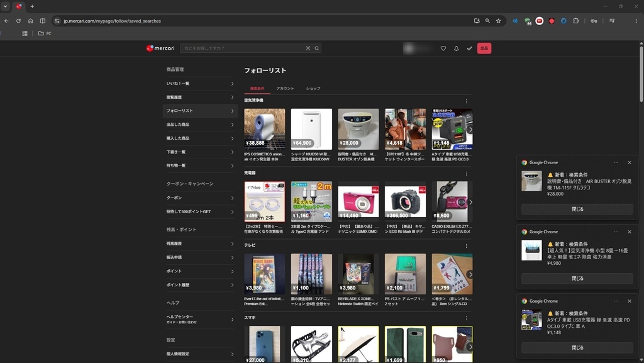Switch to the 検索条件 tab
Screen dimensions: 644x363
(257, 89)
